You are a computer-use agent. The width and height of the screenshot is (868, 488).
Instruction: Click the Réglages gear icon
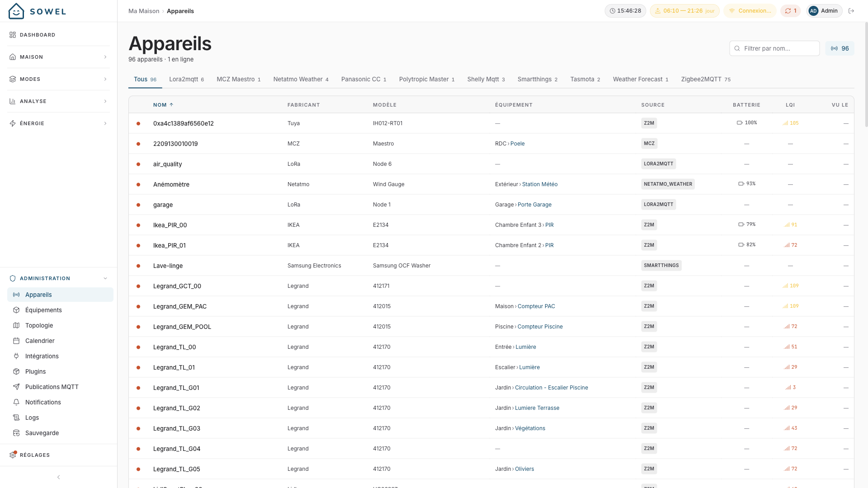[x=13, y=455]
